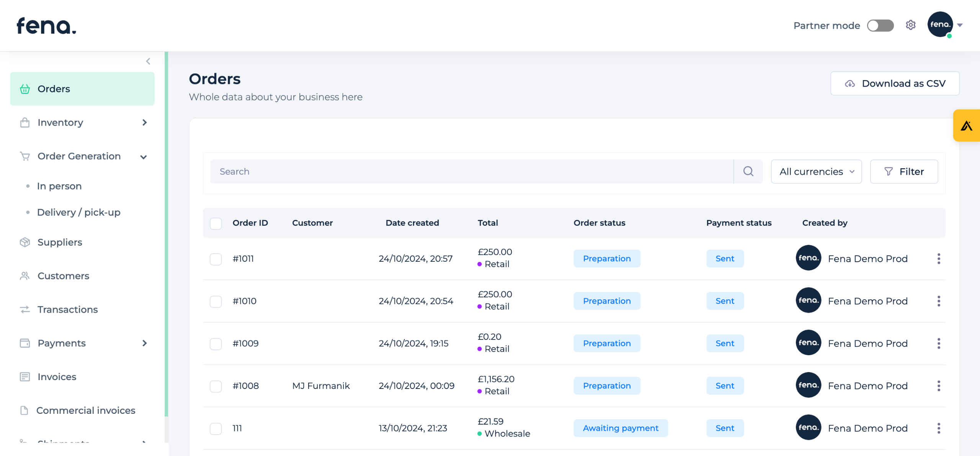
Task: Collapse the sidebar with the arrow icon
Action: coord(148,61)
